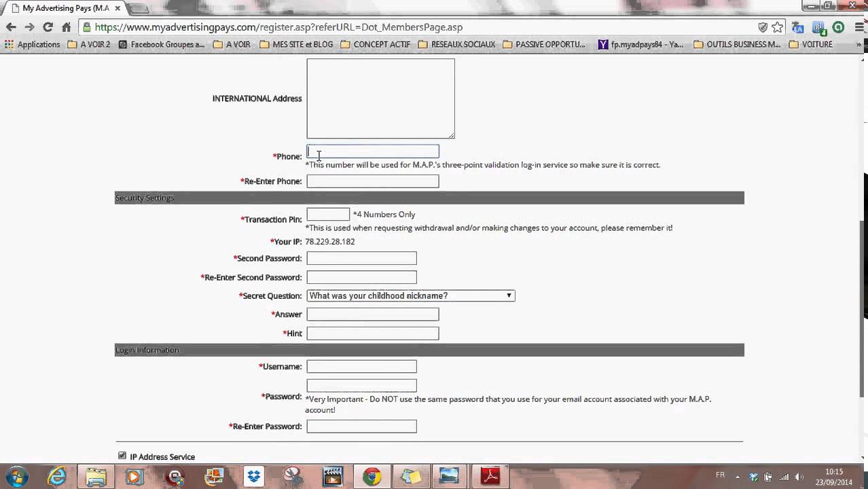Viewport: 868px width, 489px height.
Task: Open the OUTILS BUSINESS bookmark folder
Action: [737, 44]
